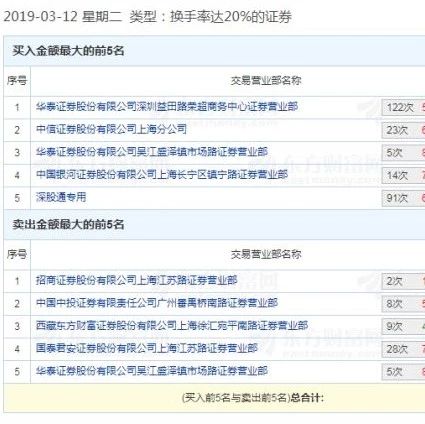The image size is (425, 424).
Task: Open 中信证券股份有限公司上海分公司 link
Action: pyautogui.click(x=111, y=129)
